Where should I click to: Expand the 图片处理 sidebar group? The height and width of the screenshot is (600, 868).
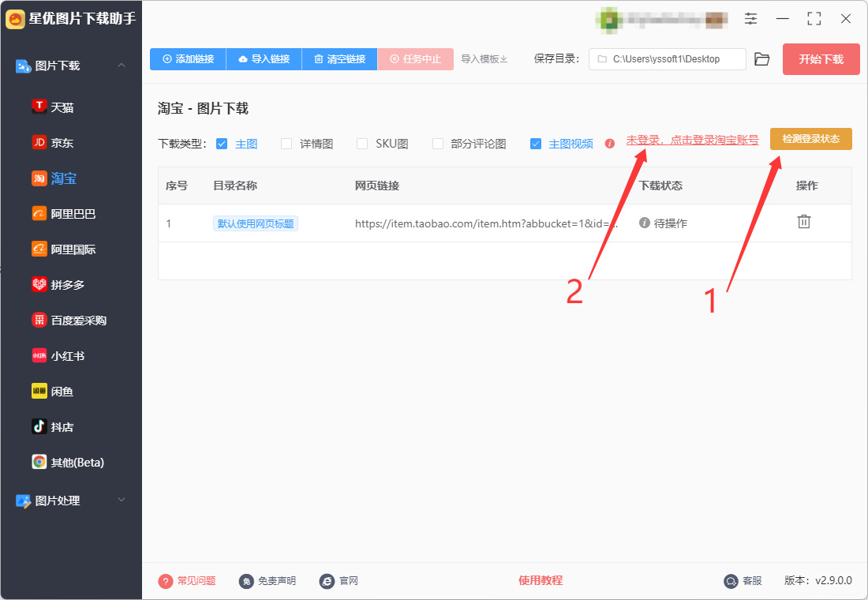[x=122, y=500]
